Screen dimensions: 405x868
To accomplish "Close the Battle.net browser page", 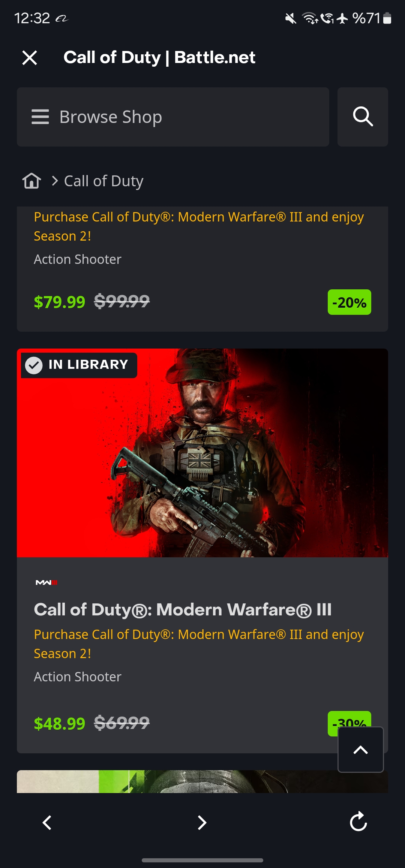I will tap(30, 58).
